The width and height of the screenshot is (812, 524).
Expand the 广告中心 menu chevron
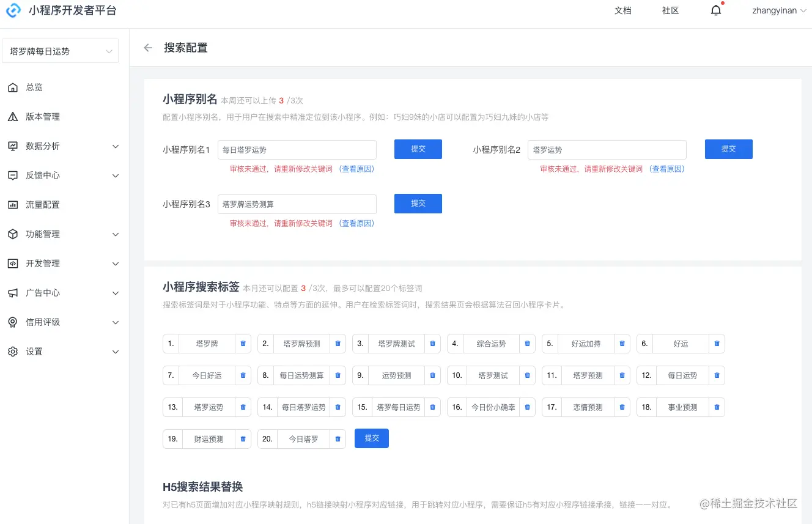[x=116, y=293]
